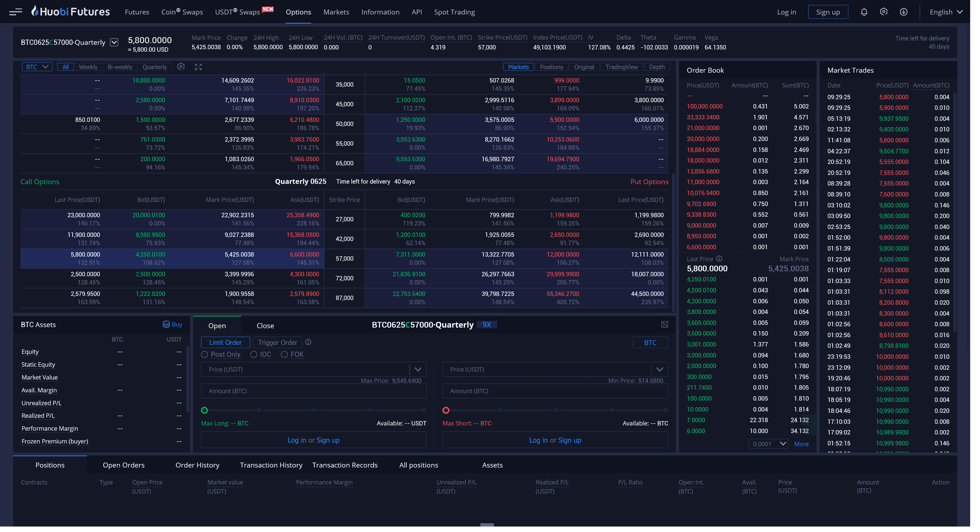
Task: Open the info tooltip next to Trigger Order
Action: pyautogui.click(x=308, y=342)
